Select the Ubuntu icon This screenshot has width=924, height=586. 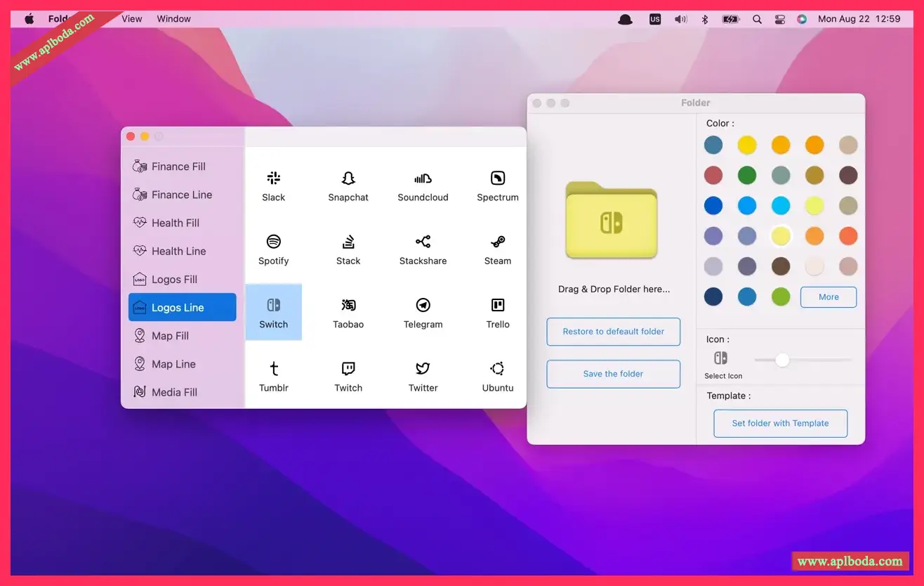pyautogui.click(x=498, y=368)
